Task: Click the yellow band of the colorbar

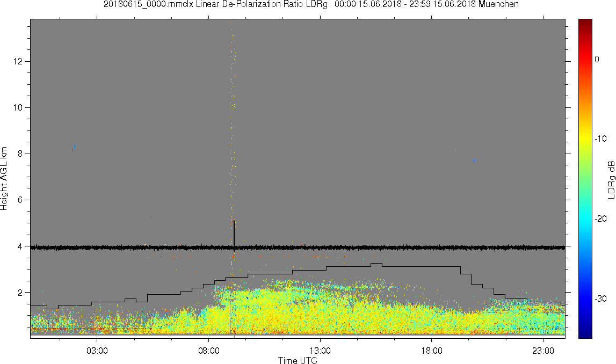Action: (585, 137)
